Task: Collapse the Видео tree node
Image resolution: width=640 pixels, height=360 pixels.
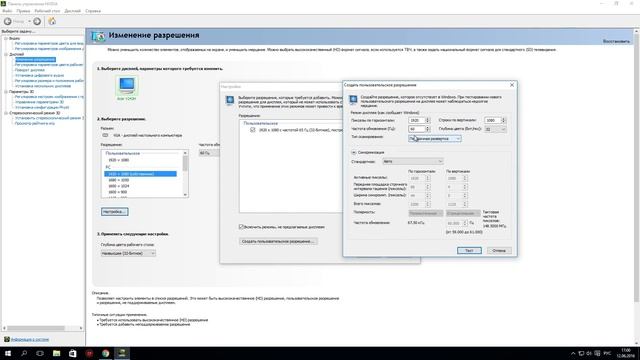Action: (x=6, y=38)
